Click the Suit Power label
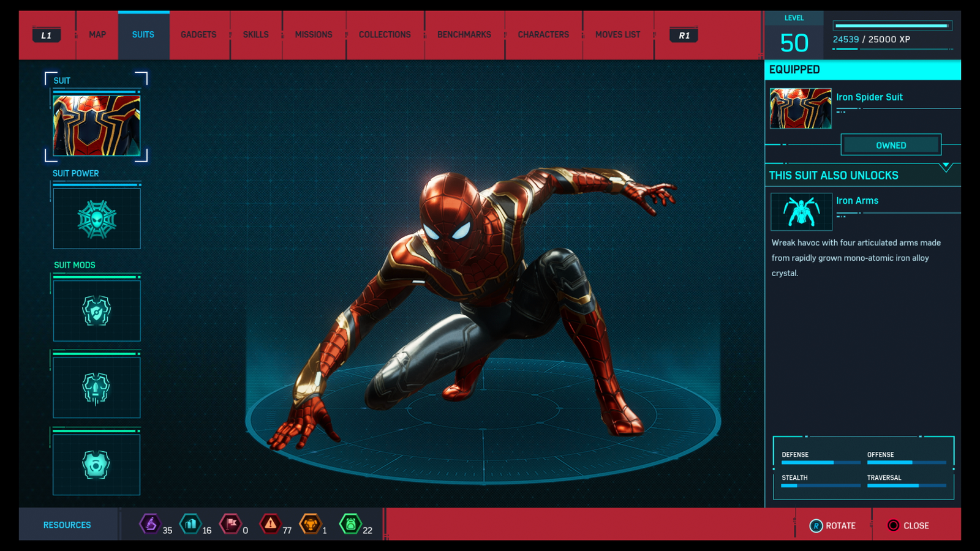 [76, 173]
